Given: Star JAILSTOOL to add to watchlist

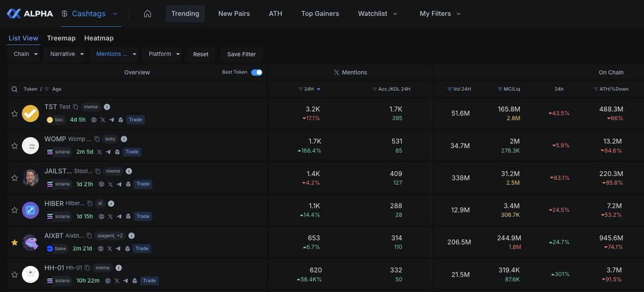Looking at the screenshot, I should point(14,178).
